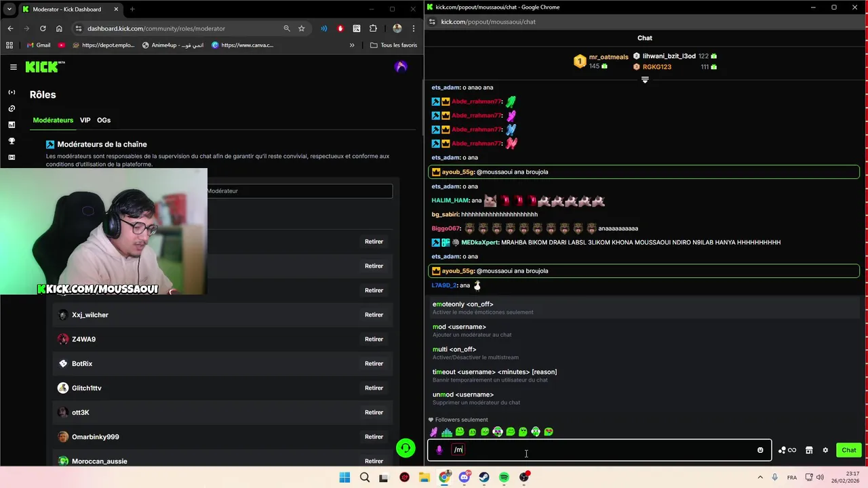Collapse the chat leaderboard chevron
Screen dimensions: 868x488
[645, 80]
